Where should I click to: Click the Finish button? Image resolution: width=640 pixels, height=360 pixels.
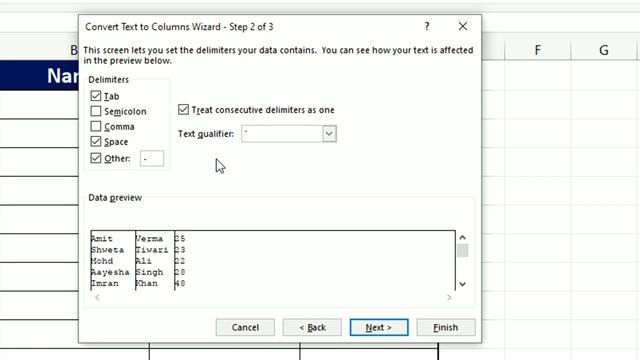coord(446,327)
